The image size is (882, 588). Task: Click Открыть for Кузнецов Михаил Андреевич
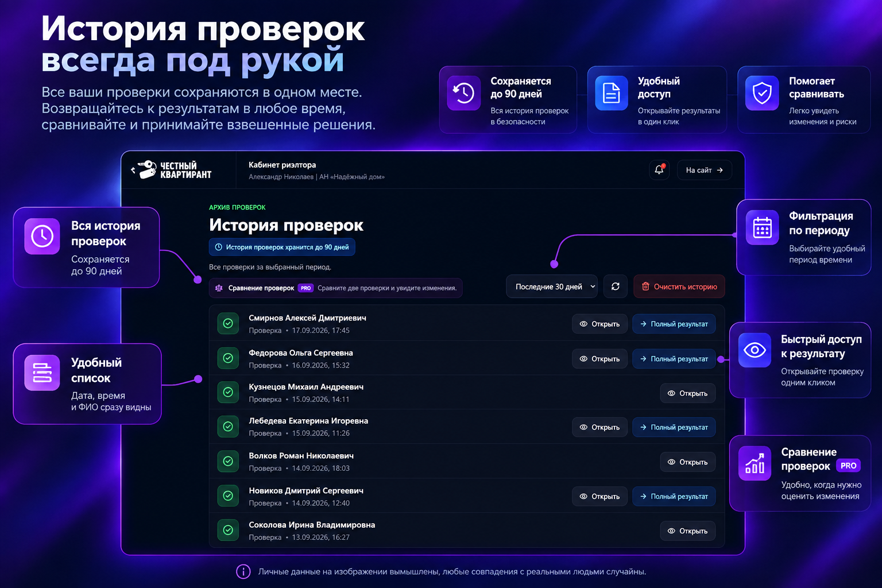(688, 393)
